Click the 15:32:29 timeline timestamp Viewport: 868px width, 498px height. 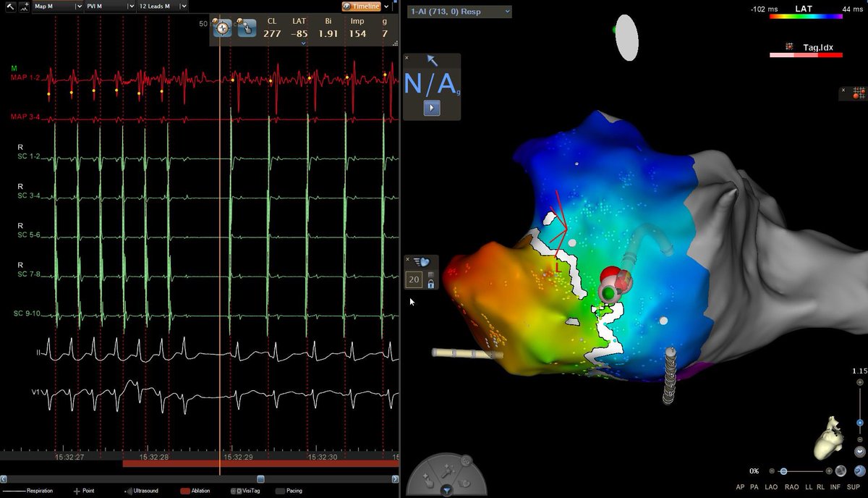pyautogui.click(x=238, y=457)
